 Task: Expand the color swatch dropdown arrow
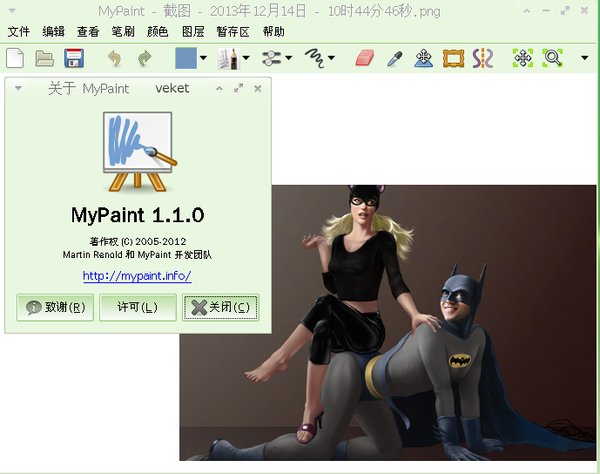tap(204, 58)
